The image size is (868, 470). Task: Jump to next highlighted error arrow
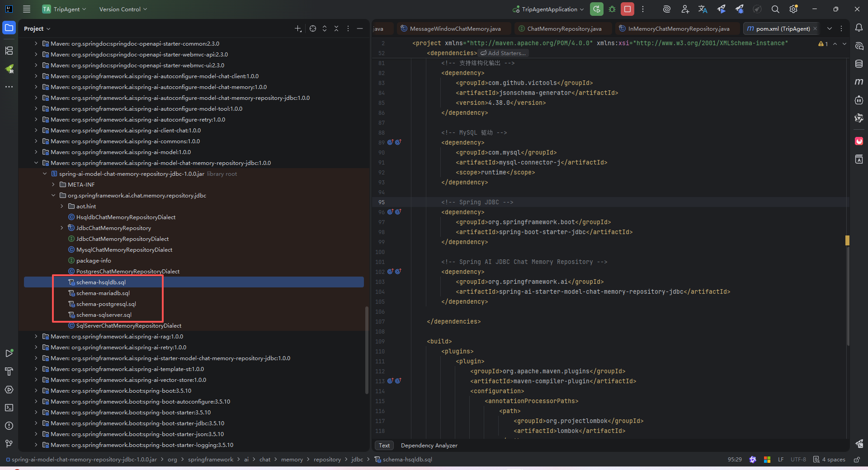click(x=844, y=44)
